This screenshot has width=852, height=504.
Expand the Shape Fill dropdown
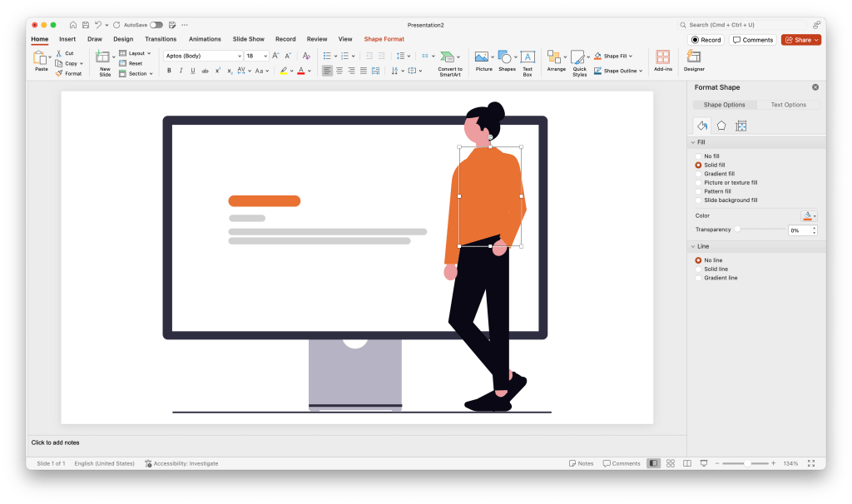coord(631,56)
